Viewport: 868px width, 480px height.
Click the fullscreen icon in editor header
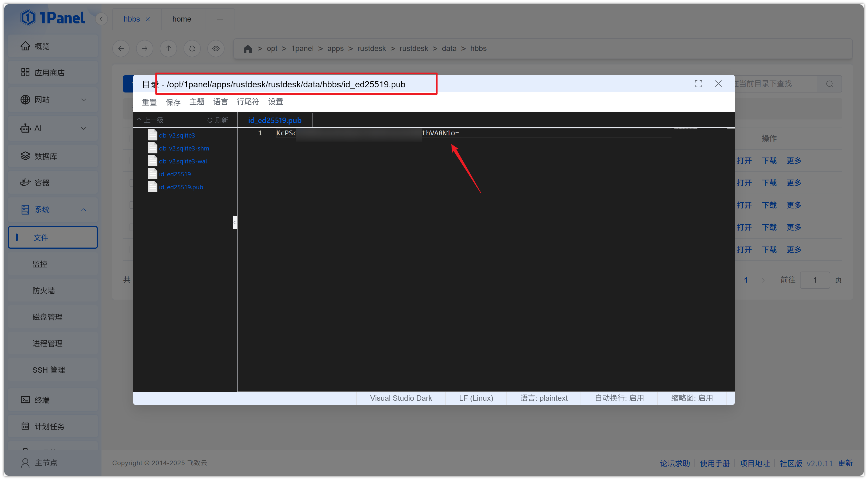(698, 84)
